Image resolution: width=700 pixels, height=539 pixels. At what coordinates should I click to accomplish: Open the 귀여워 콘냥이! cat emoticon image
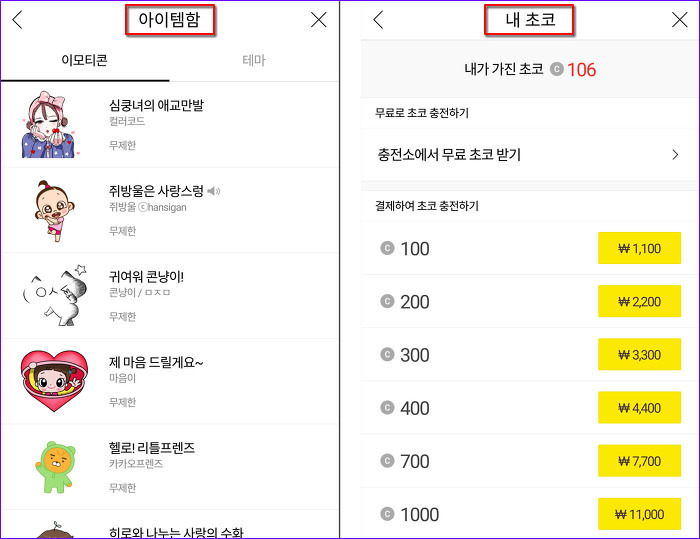click(x=54, y=295)
